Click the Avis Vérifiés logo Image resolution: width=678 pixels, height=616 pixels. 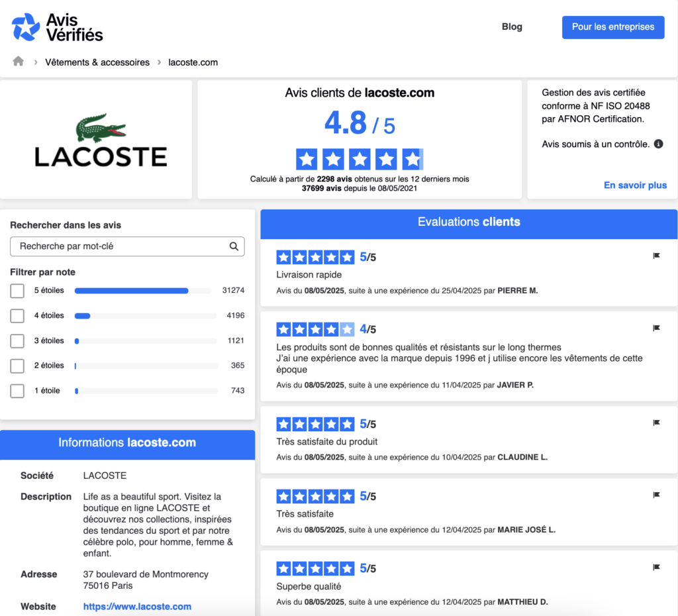pos(57,27)
